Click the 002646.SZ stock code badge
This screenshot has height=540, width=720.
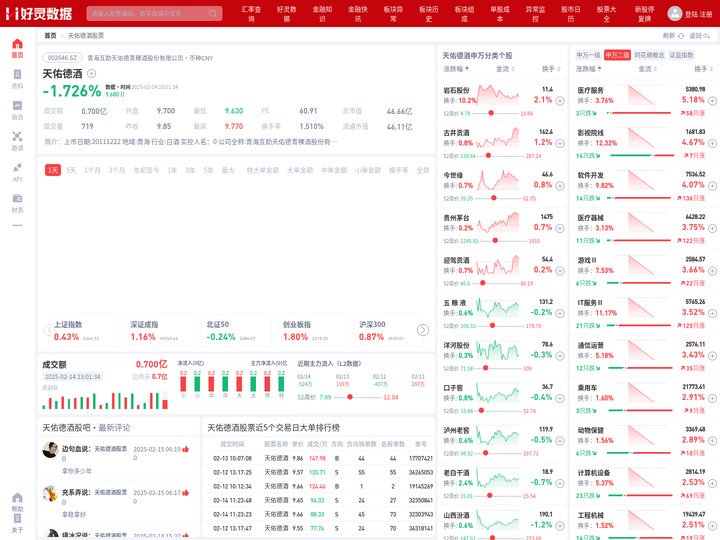tap(62, 58)
